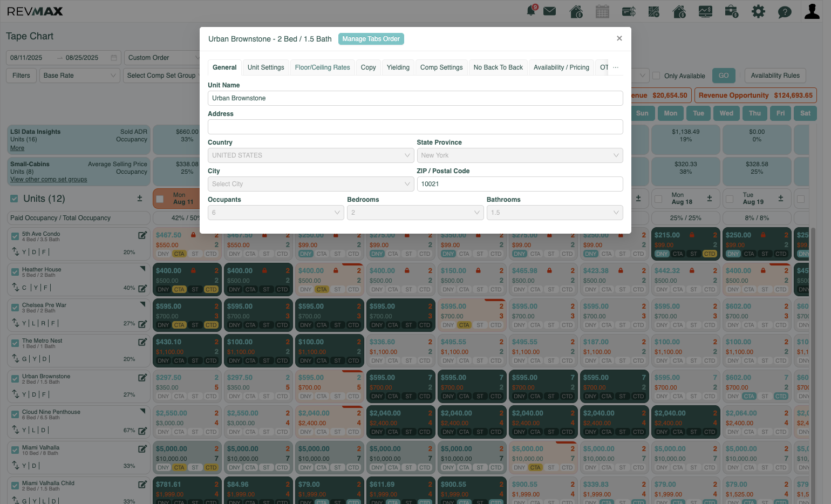Open the monitor revenue chart icon
Viewport: 831px width, 504px height.
(x=705, y=11)
